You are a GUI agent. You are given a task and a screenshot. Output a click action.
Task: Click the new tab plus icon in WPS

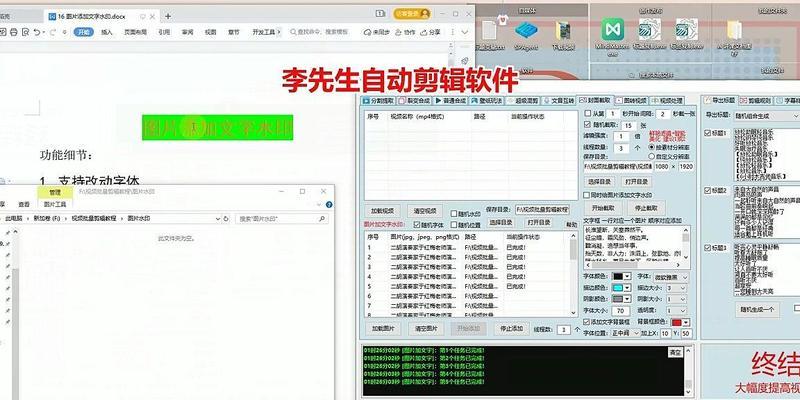click(x=168, y=16)
